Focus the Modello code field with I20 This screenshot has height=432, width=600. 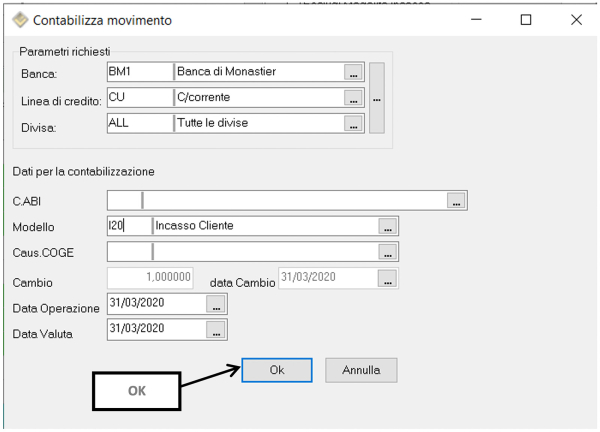(x=127, y=226)
